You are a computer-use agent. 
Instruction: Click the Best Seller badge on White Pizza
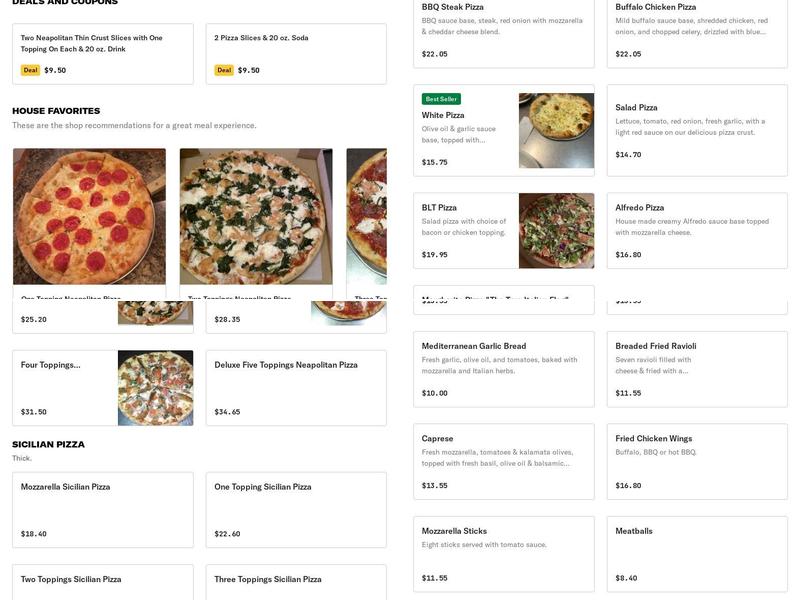[441, 99]
